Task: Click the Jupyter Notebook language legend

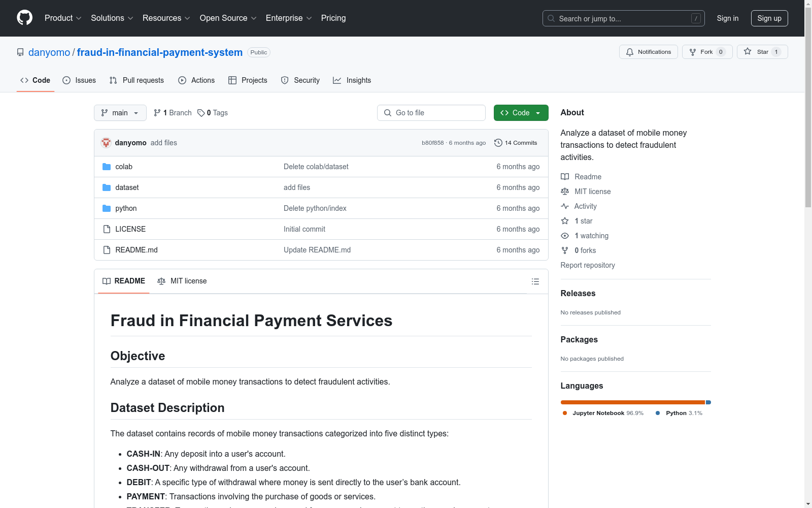Action: (603, 413)
